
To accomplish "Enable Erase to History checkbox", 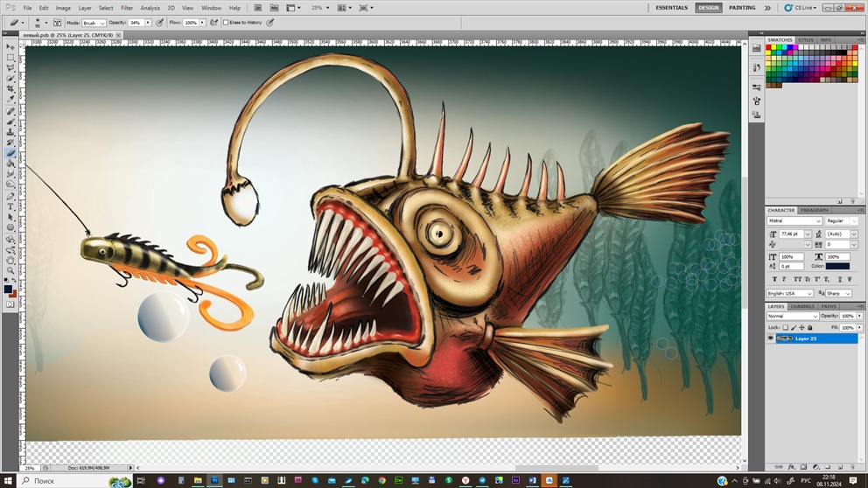I will 226,23.
